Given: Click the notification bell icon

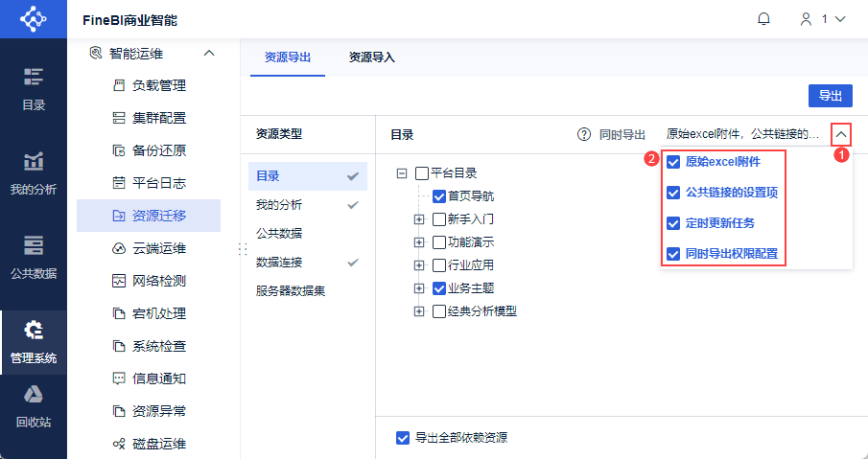Looking at the screenshot, I should pyautogui.click(x=763, y=19).
